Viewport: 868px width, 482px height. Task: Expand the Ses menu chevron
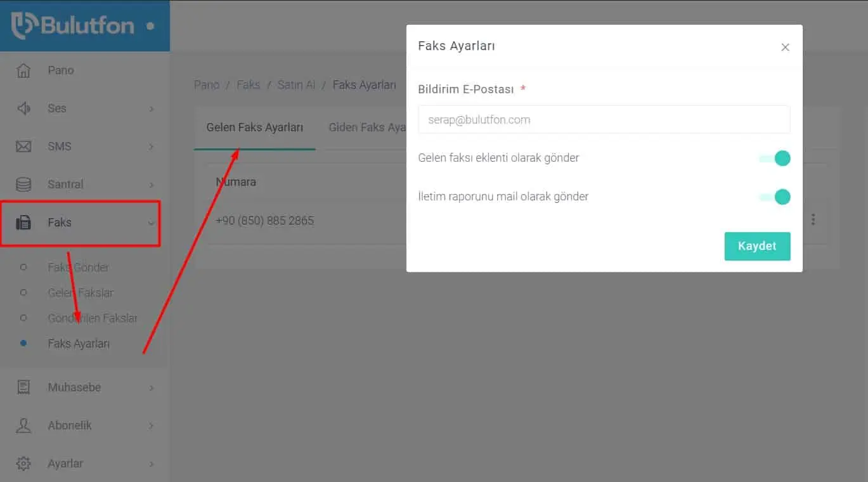click(x=152, y=109)
